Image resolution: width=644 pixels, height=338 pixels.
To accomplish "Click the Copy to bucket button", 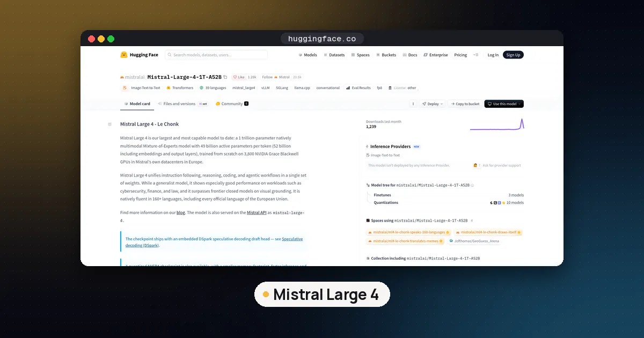I will [x=465, y=104].
